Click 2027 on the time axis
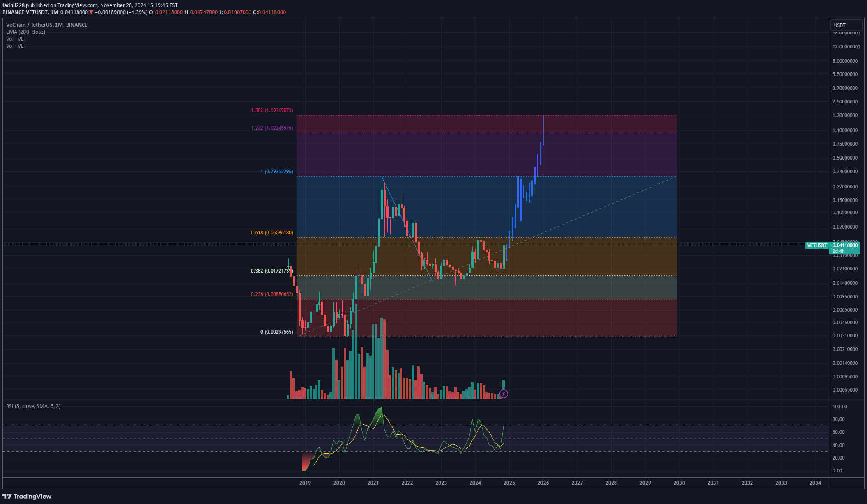 pyautogui.click(x=577, y=483)
